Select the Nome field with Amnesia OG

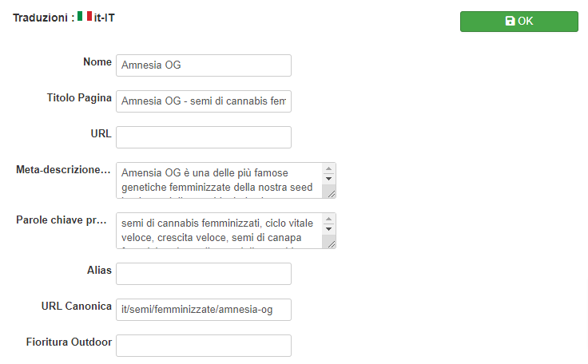pos(204,65)
